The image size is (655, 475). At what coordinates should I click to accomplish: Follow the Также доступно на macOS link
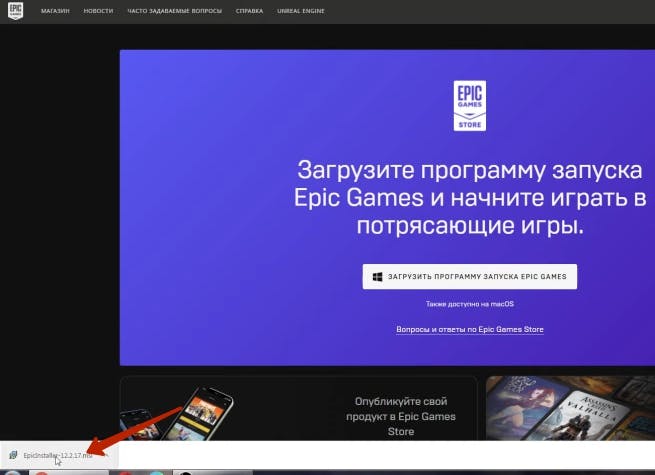tap(470, 304)
